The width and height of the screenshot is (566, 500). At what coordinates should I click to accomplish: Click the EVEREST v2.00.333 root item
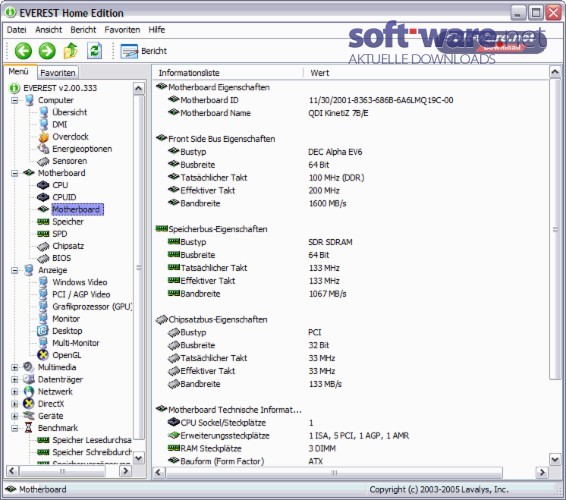60,88
